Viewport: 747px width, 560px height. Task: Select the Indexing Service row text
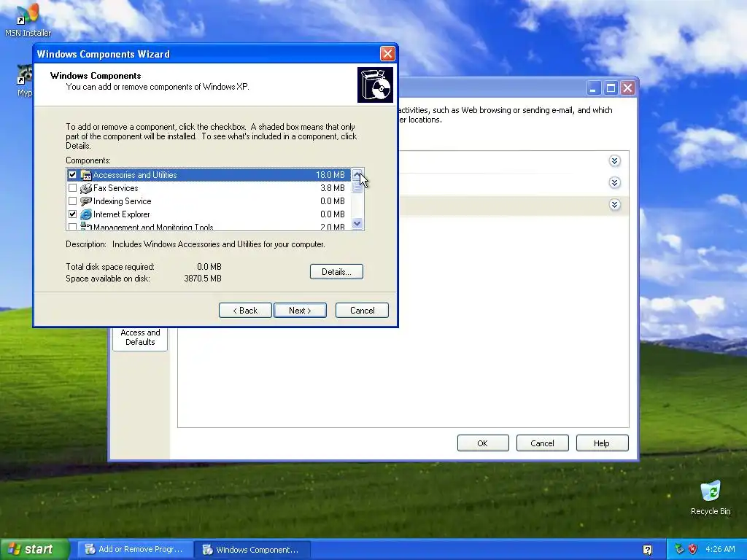pyautogui.click(x=123, y=201)
